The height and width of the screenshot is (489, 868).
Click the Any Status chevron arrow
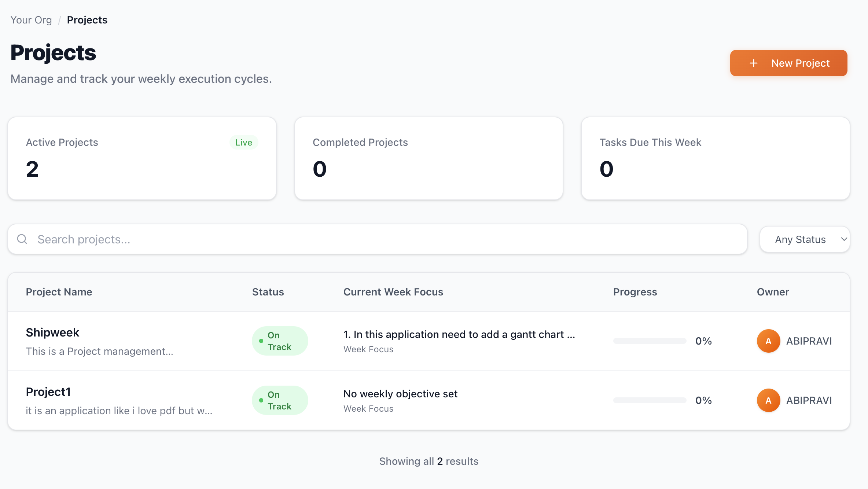(844, 239)
